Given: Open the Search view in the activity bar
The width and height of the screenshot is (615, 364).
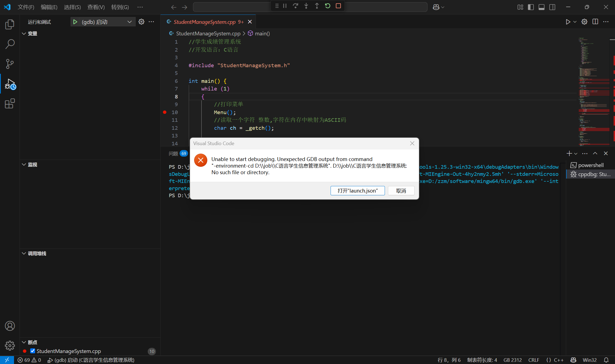Looking at the screenshot, I should pyautogui.click(x=10, y=44).
